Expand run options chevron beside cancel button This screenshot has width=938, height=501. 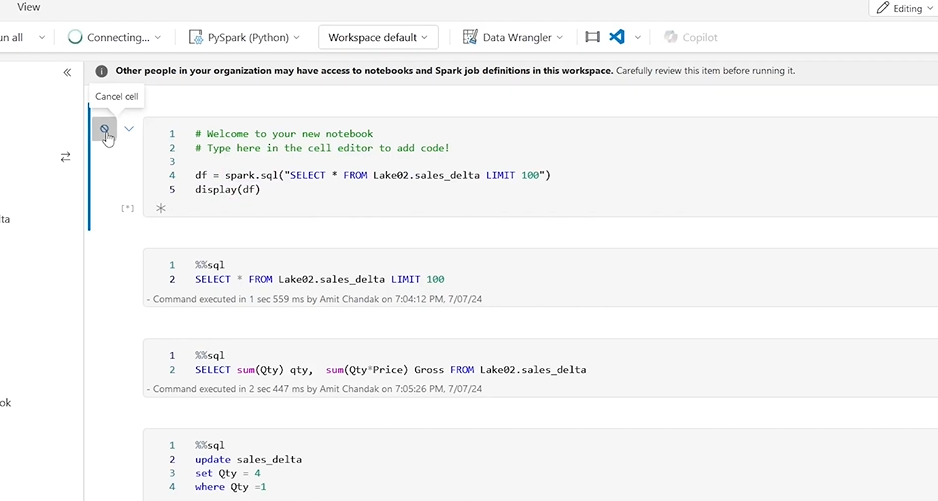point(129,129)
